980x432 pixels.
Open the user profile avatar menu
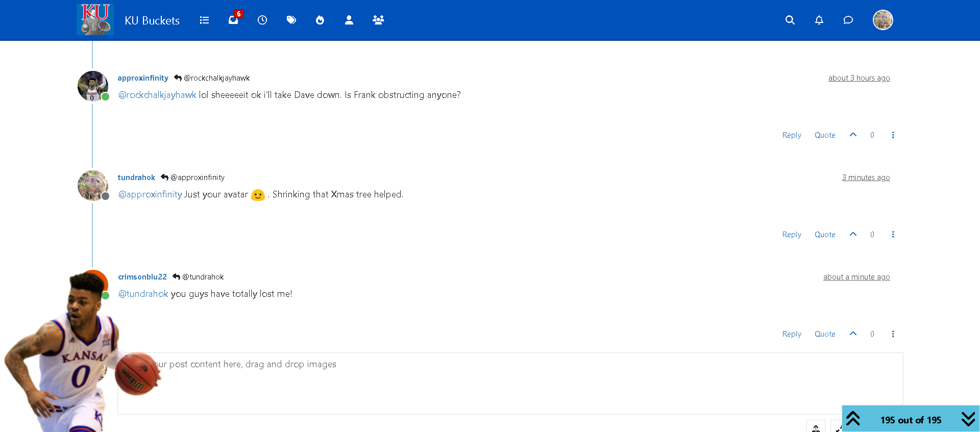point(883,20)
